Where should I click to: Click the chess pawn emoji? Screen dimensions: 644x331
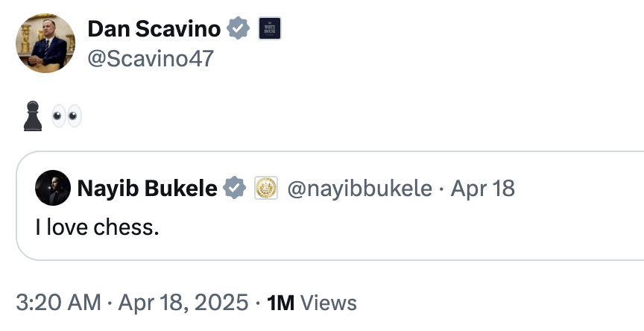31,117
